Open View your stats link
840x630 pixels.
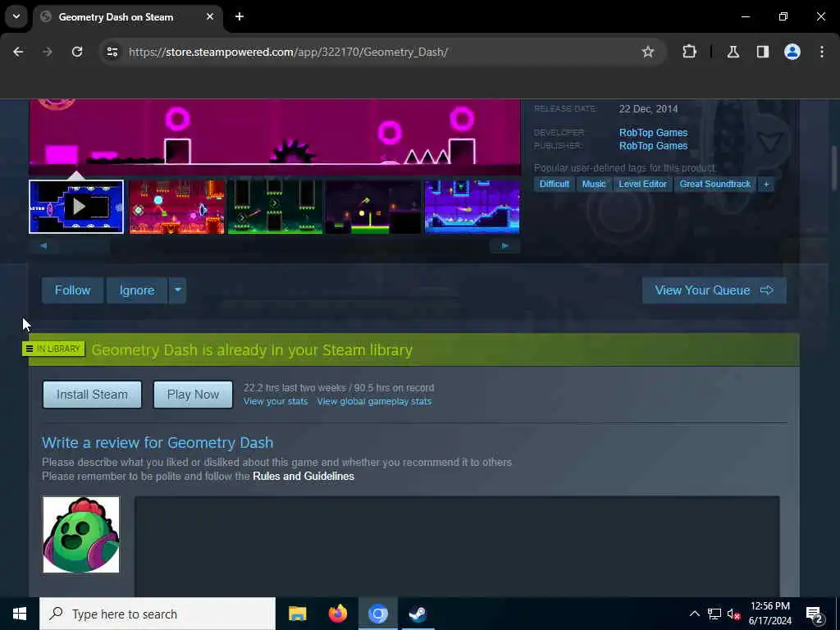tap(276, 402)
